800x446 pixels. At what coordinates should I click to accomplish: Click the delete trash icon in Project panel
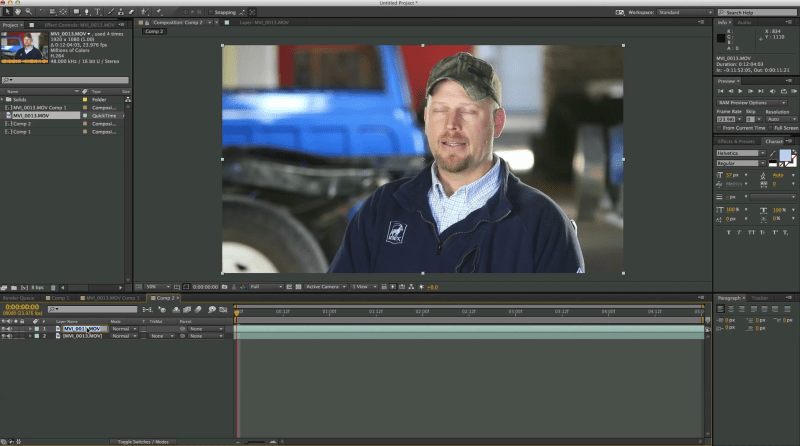[53, 288]
